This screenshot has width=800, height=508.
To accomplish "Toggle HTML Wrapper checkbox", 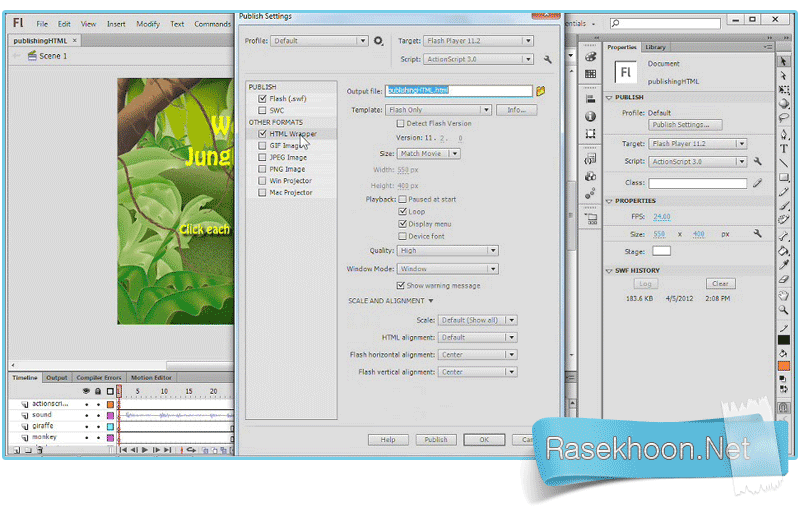I will pos(262,134).
